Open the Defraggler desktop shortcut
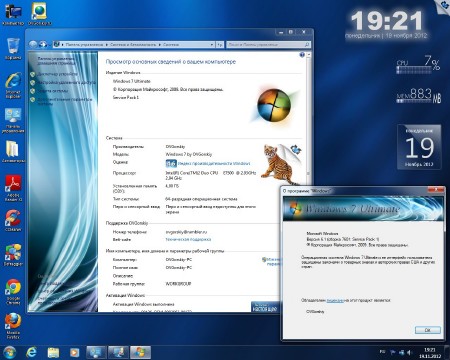The width and height of the screenshot is (450, 360). click(x=13, y=255)
